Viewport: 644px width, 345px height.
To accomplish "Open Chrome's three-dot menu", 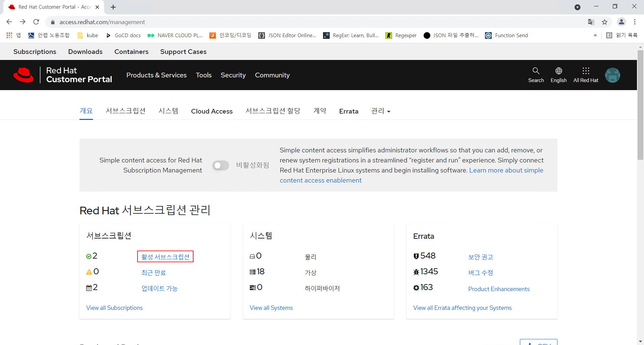I will pos(635,22).
